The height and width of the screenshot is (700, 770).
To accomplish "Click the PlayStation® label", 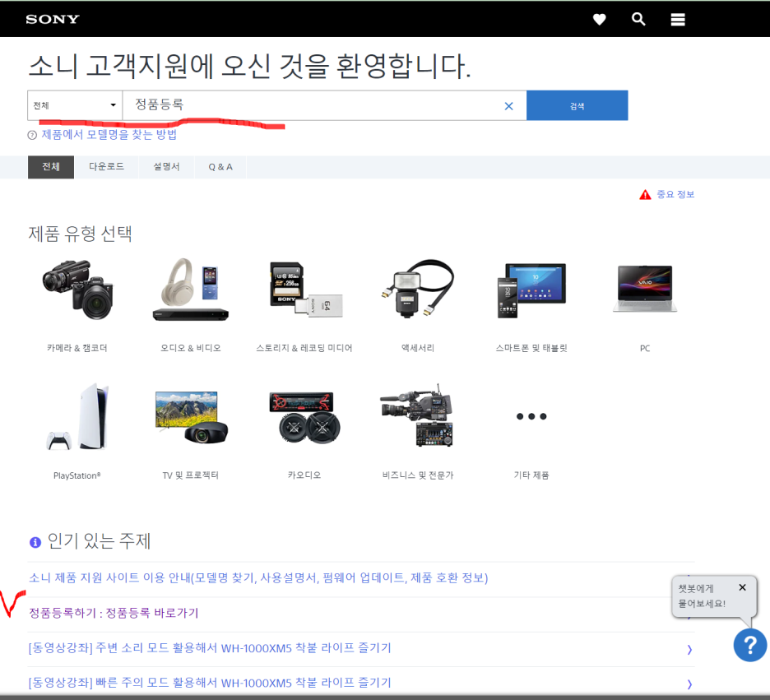I will (77, 475).
